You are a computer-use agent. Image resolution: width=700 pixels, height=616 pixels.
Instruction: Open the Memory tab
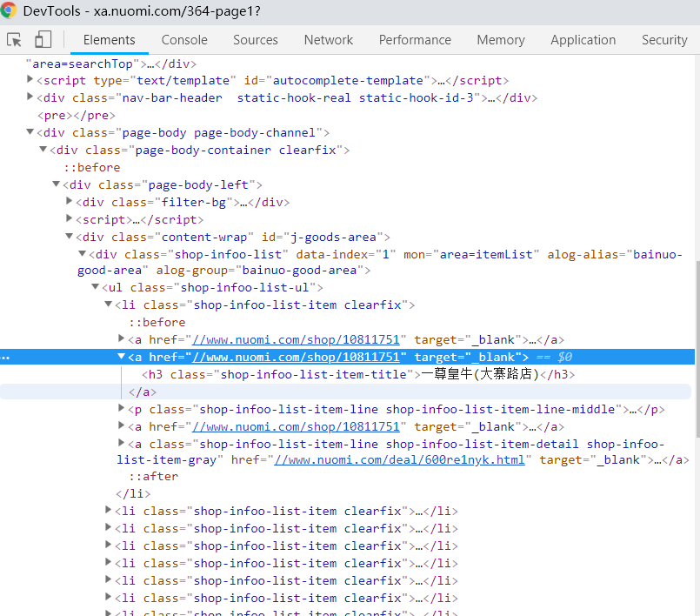click(x=501, y=40)
